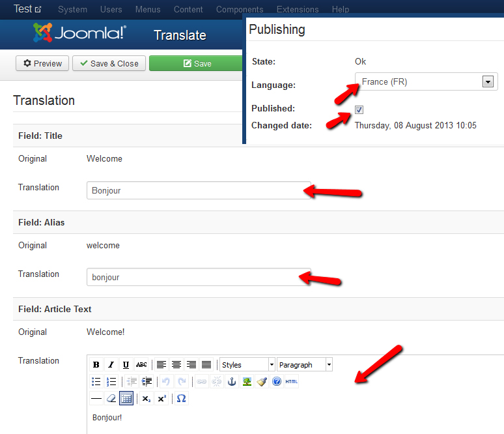Focus the Title translation field containing Bonjour

[199, 190]
